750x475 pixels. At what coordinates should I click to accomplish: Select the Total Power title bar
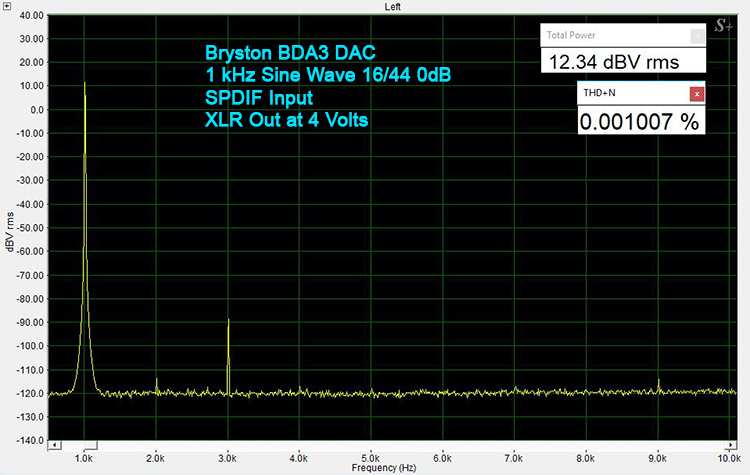pyautogui.click(x=610, y=36)
